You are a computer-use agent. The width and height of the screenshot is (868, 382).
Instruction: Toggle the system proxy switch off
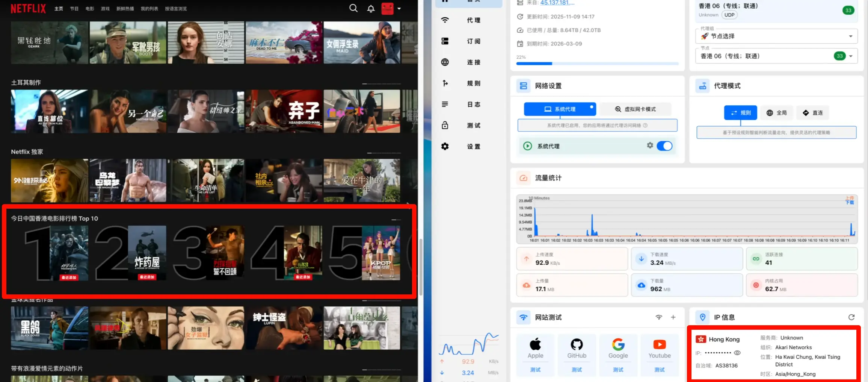point(664,146)
